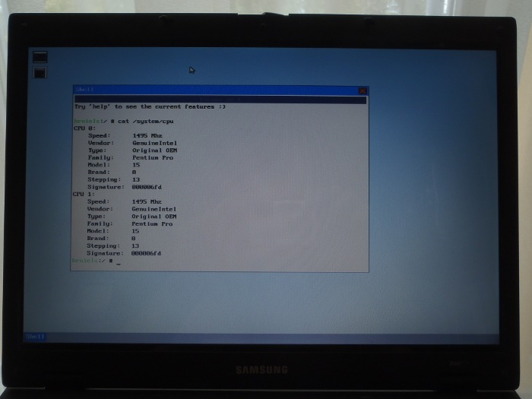532x399 pixels.
Task: Click CPU 0 Vendor value GenuineIntel
Action: (x=155, y=143)
